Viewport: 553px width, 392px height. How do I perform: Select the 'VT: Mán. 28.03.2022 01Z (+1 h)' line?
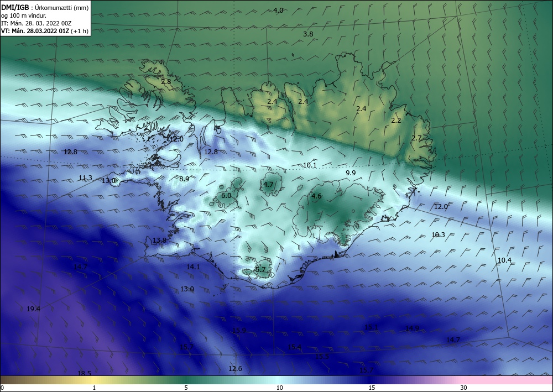[x=45, y=31]
